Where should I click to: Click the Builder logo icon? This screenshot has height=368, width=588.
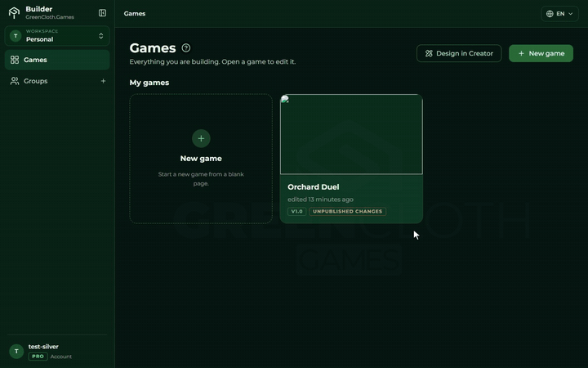[14, 13]
